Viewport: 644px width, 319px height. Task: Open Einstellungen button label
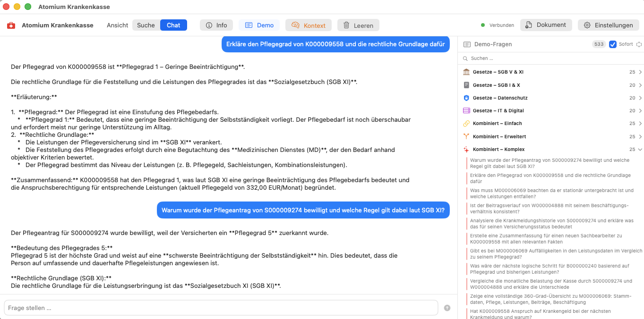click(x=614, y=25)
